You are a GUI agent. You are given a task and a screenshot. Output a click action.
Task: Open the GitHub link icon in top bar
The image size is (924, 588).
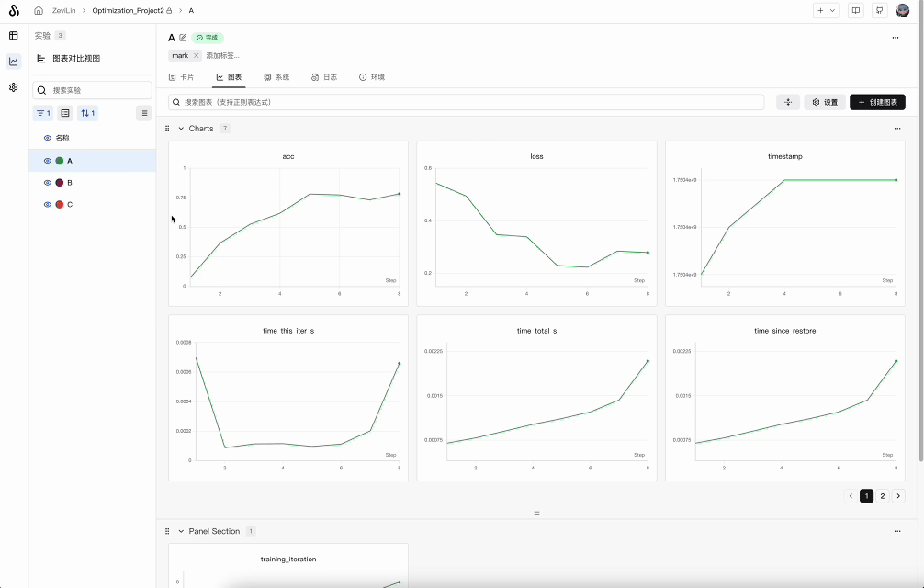click(x=880, y=10)
